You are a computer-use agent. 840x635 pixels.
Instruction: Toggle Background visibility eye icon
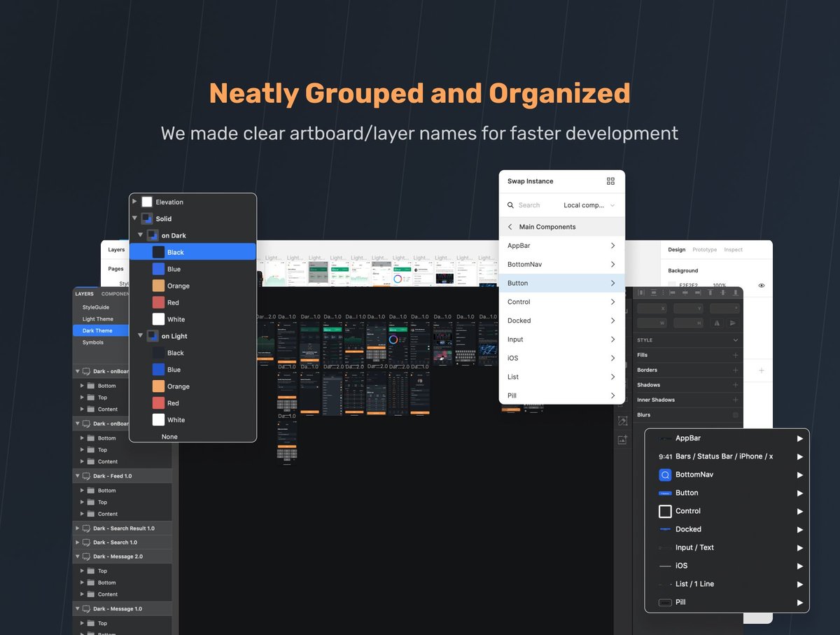pyautogui.click(x=762, y=286)
